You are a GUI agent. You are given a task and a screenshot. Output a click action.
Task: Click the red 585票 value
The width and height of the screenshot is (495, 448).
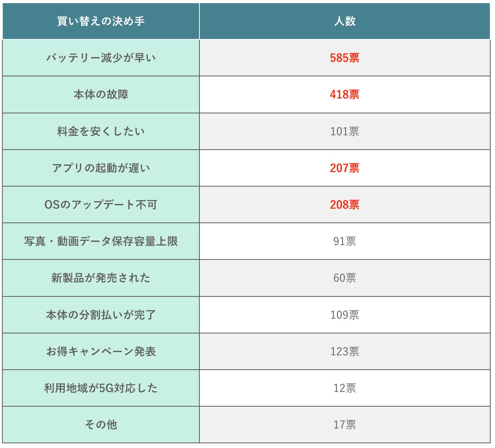click(x=344, y=58)
